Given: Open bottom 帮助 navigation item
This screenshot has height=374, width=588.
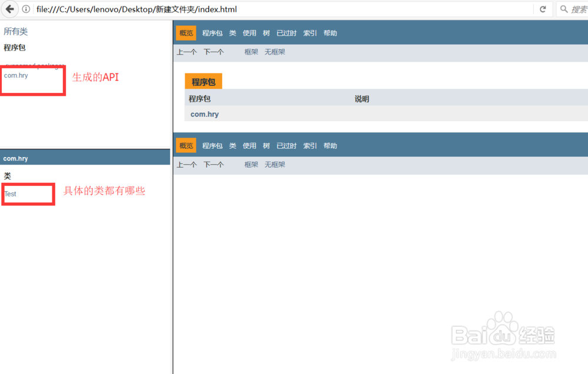Looking at the screenshot, I should pyautogui.click(x=330, y=146).
